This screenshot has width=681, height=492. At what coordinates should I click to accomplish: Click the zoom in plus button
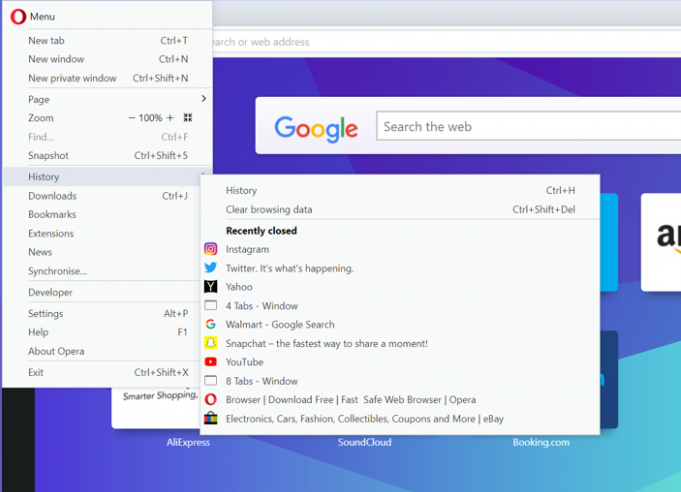click(170, 118)
